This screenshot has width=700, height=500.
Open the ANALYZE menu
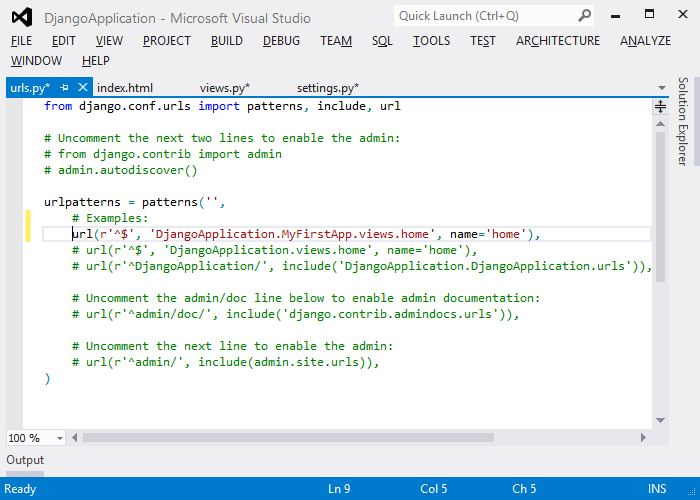[645, 41]
